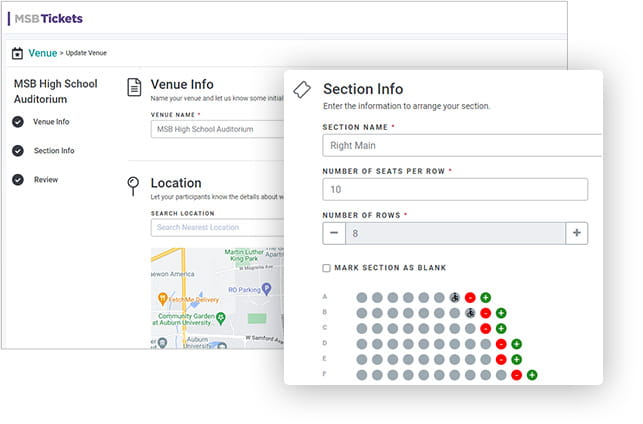
Task: Add a seat to row E with green plus
Action: [517, 360]
